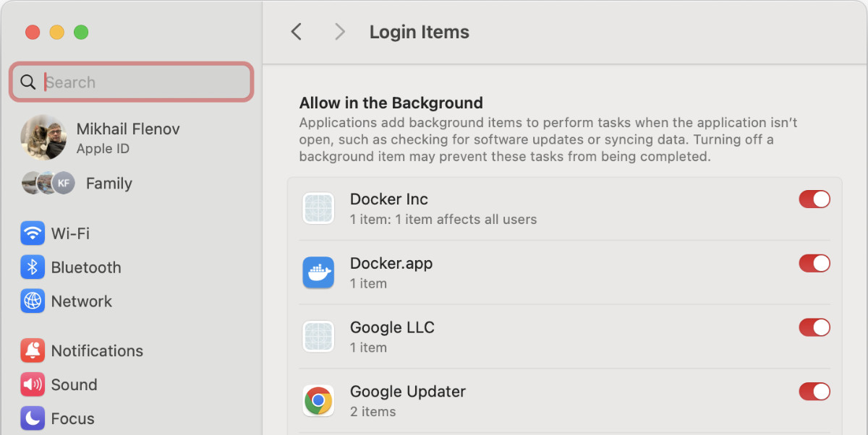Click the Google LLC name
Viewport: 868px width, 435px height.
(392, 327)
